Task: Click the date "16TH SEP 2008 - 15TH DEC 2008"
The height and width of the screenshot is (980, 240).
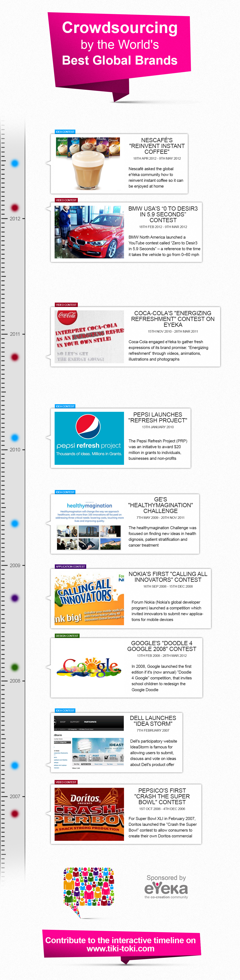Action: point(168,587)
